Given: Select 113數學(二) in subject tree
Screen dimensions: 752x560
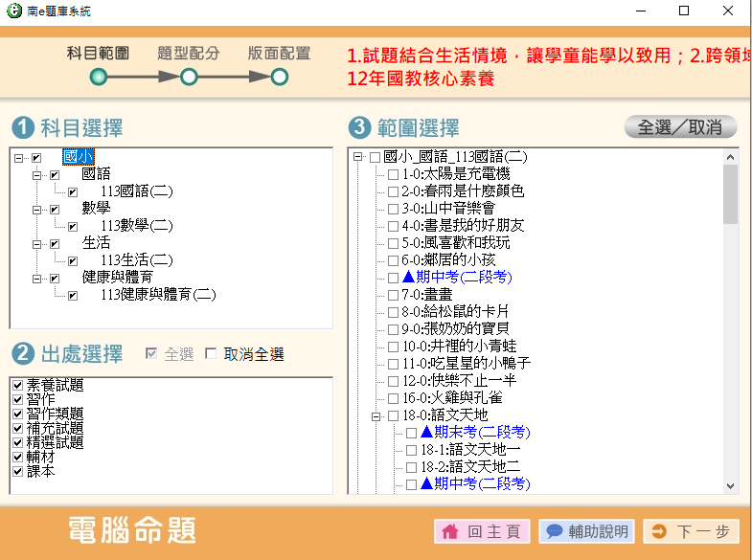Looking at the screenshot, I should point(136,226).
